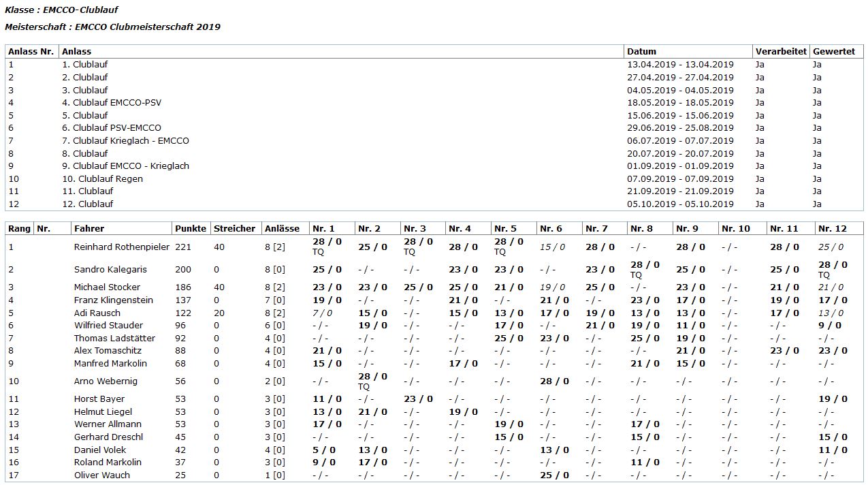Select driver Daniel Volek
This screenshot has height=485, width=868.
[x=100, y=450]
